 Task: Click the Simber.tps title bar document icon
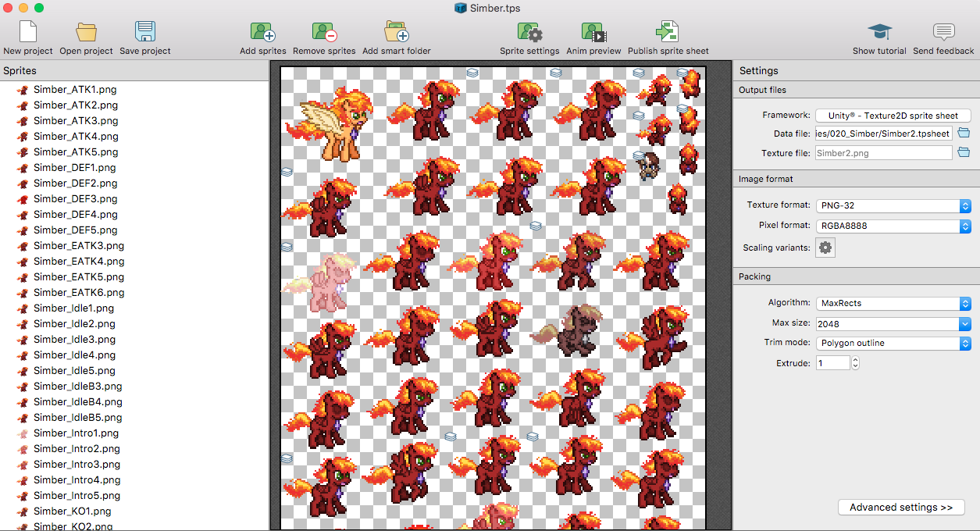(461, 8)
